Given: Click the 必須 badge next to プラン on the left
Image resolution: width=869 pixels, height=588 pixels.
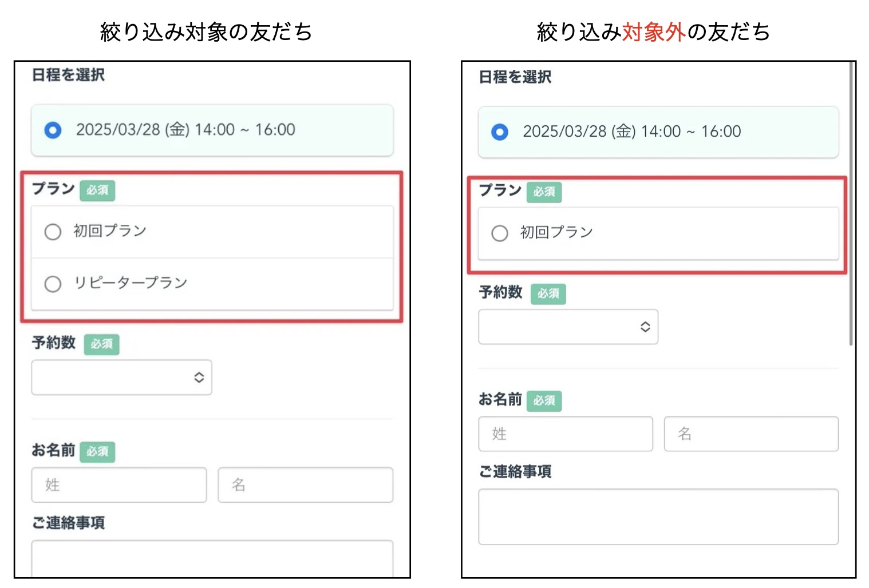Looking at the screenshot, I should pos(97,190).
